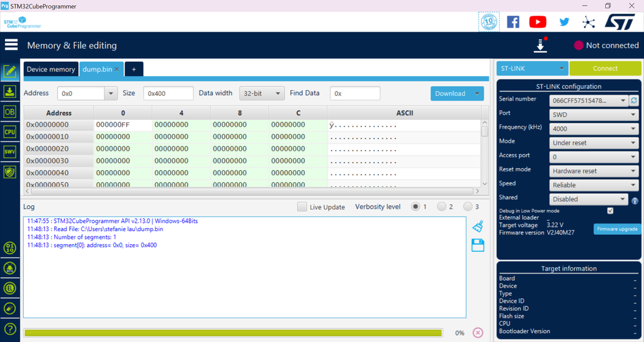Open the Access port dropdown
This screenshot has height=342, width=644.
594,157
